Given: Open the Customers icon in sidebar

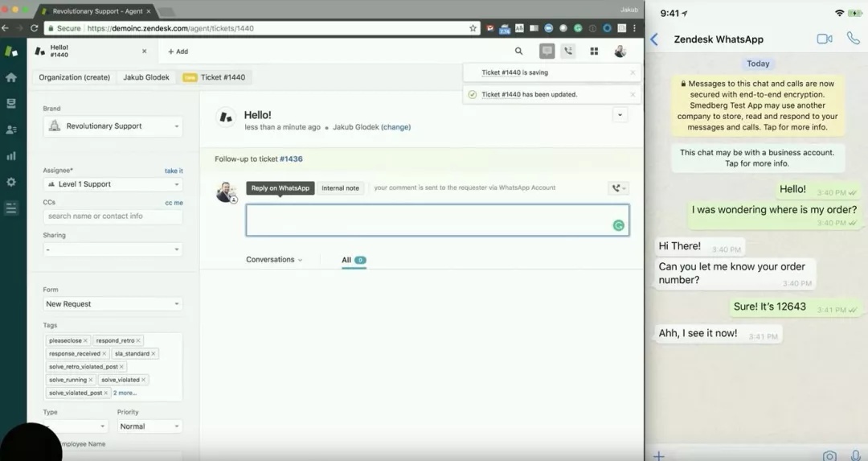Looking at the screenshot, I should (x=11, y=130).
